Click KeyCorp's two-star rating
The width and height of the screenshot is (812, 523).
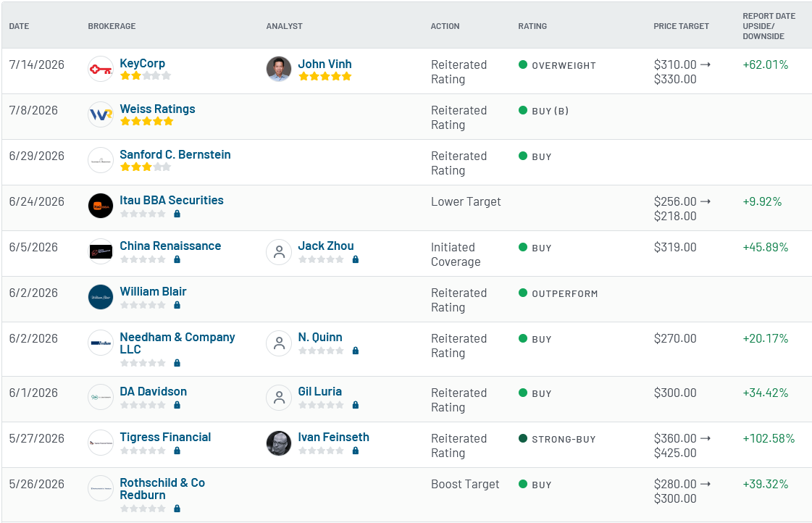(146, 75)
